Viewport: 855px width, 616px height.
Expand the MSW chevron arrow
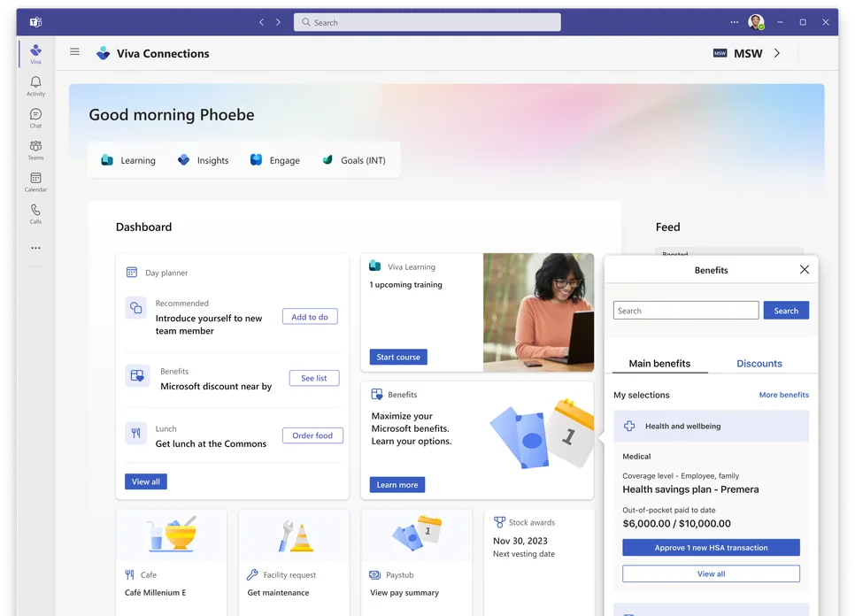pyautogui.click(x=777, y=53)
